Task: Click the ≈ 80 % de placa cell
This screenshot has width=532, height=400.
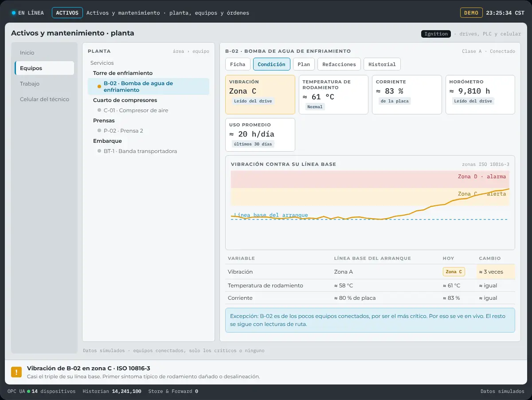Action: 355,298
